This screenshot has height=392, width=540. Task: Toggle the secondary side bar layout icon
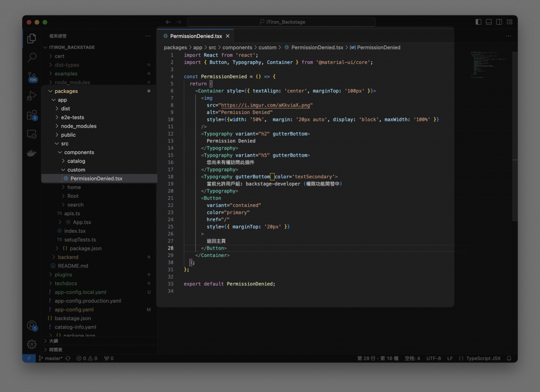(499, 22)
